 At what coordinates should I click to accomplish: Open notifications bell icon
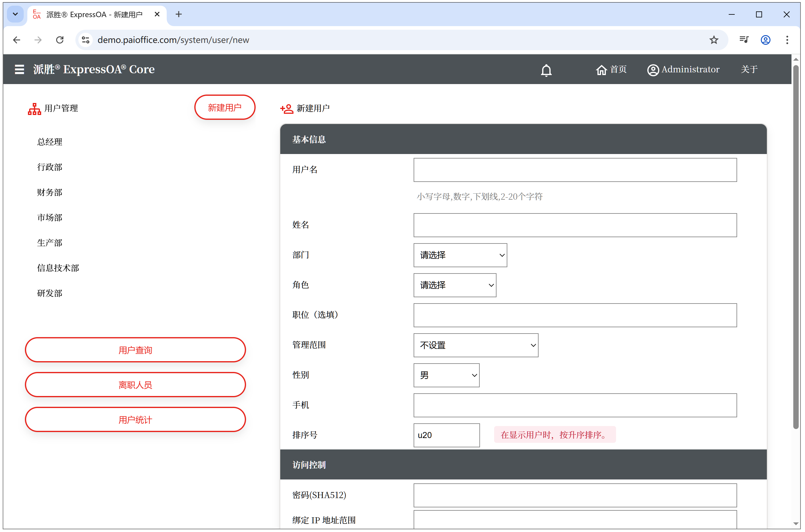click(546, 70)
